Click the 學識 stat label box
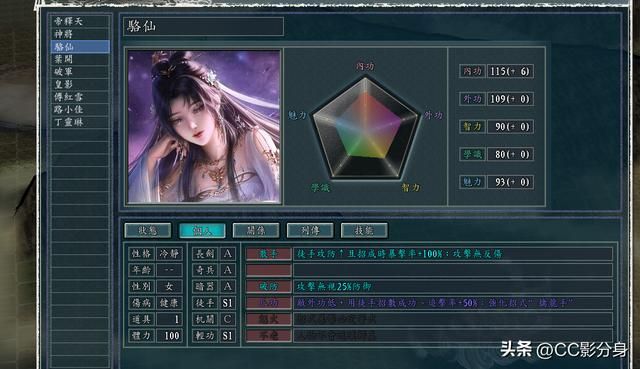The image size is (640, 369). point(472,154)
